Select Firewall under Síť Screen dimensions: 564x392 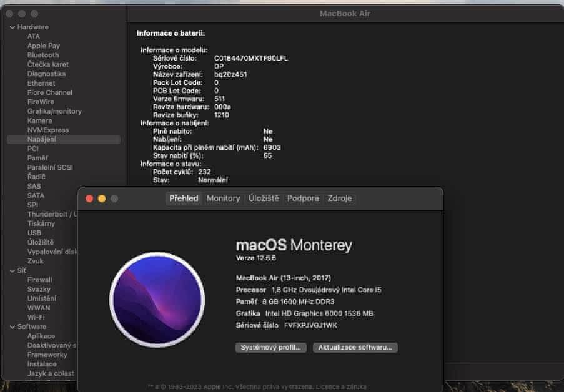[39, 280]
